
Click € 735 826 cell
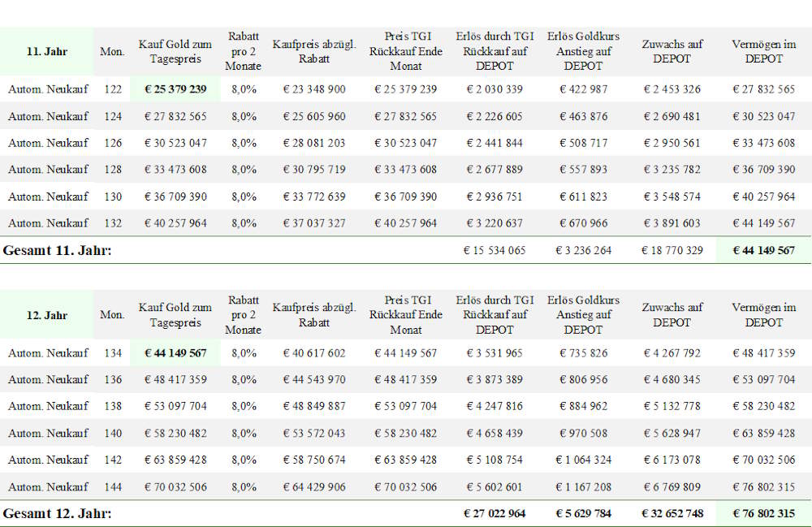pos(584,353)
